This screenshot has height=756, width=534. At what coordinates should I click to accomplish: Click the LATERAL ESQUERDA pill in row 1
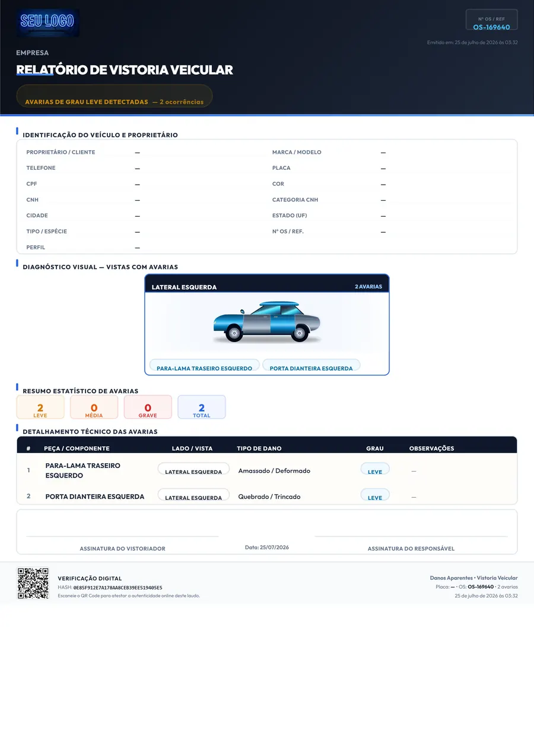pos(193,469)
